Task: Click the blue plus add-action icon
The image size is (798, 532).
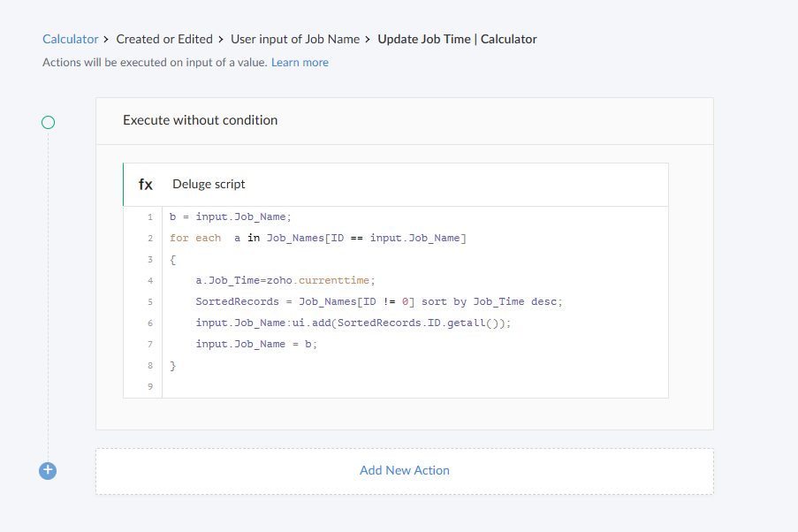Action: (48, 471)
